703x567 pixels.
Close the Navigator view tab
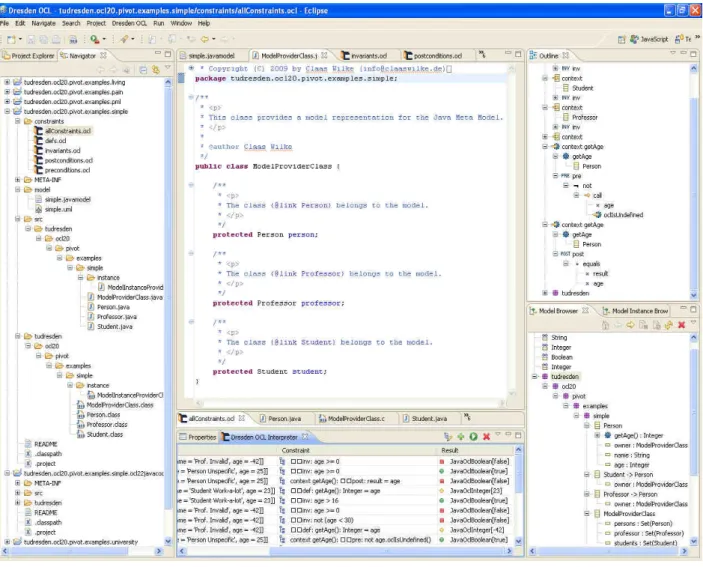point(104,55)
